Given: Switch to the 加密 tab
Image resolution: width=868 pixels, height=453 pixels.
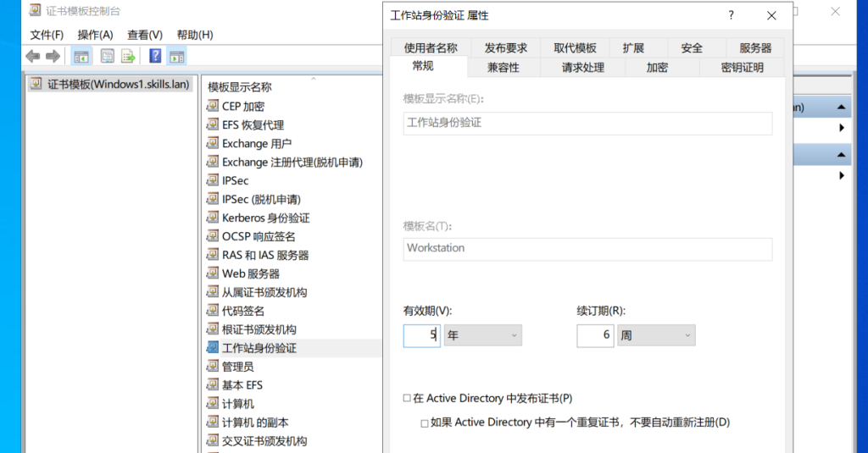Looking at the screenshot, I should [x=657, y=68].
